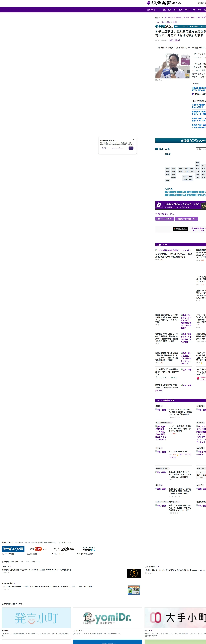
Task: Click the 公明 proportional party button
Action: pyautogui.click(x=183, y=192)
